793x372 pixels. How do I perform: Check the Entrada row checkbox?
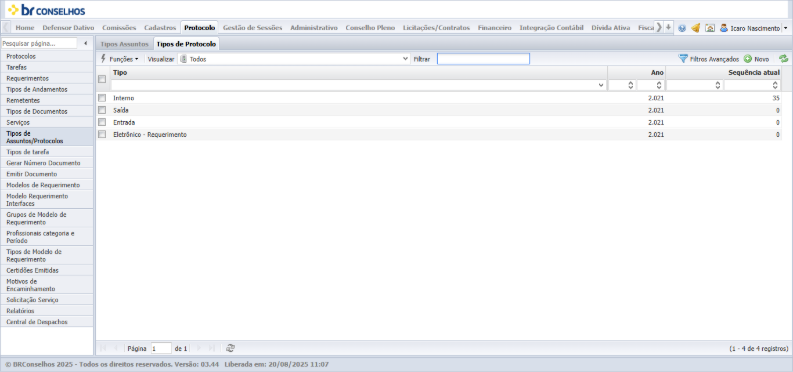(102, 122)
